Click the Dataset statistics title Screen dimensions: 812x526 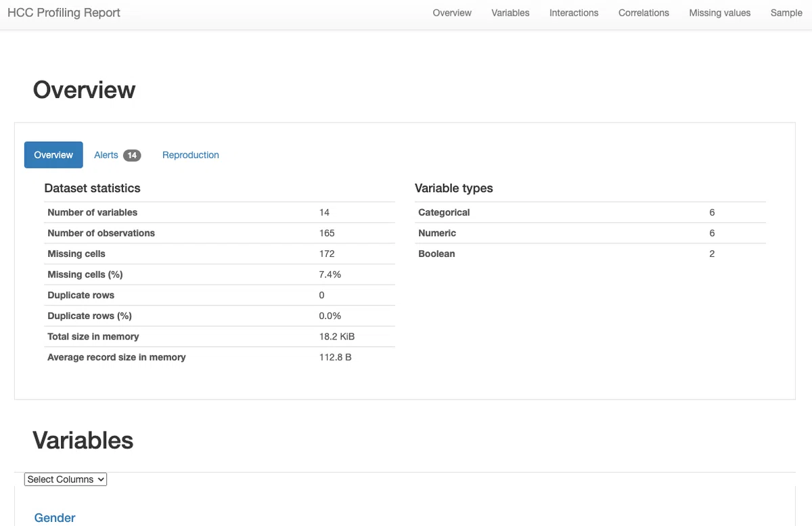click(92, 188)
